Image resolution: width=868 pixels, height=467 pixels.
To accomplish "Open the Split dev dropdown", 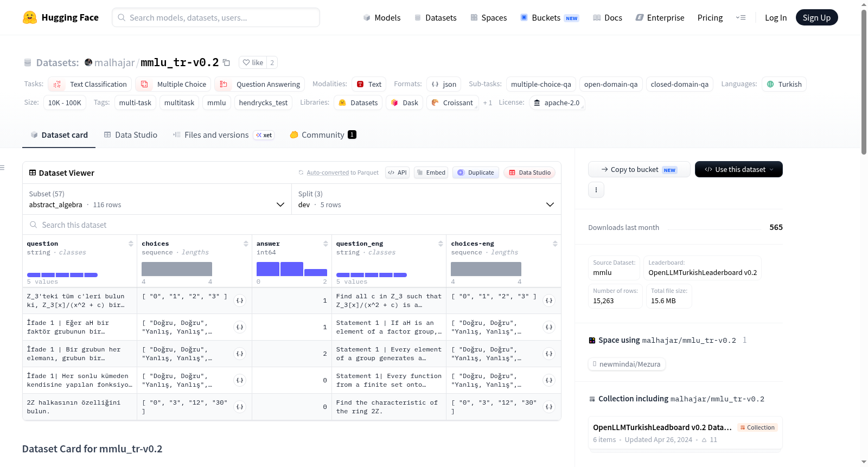I will pos(426,199).
